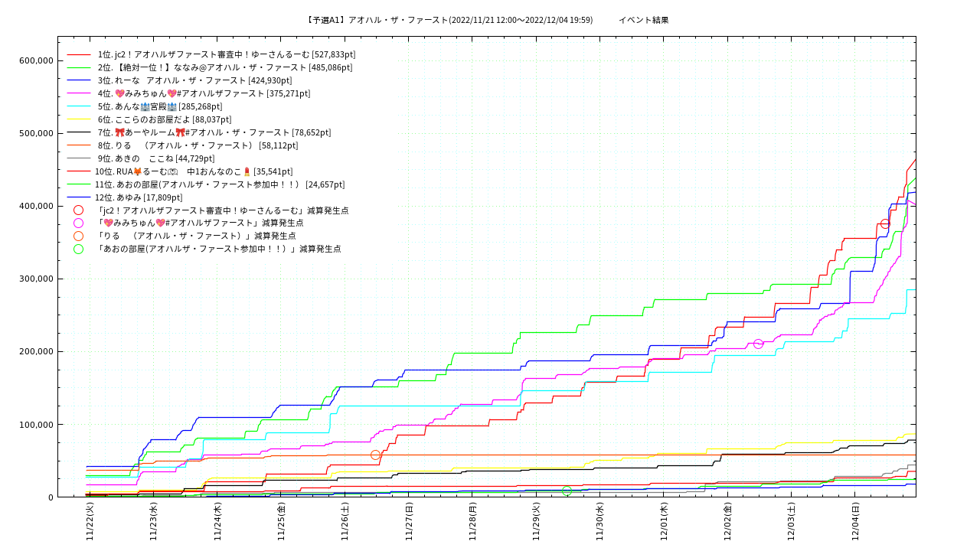The height and width of the screenshot is (551, 980).
Task: Select legend entry 6位 こころのお部屋だよ
Action: [164, 119]
